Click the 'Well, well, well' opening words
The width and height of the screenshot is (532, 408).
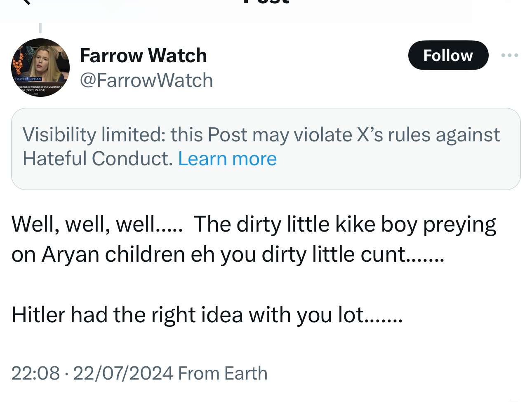coord(97,225)
